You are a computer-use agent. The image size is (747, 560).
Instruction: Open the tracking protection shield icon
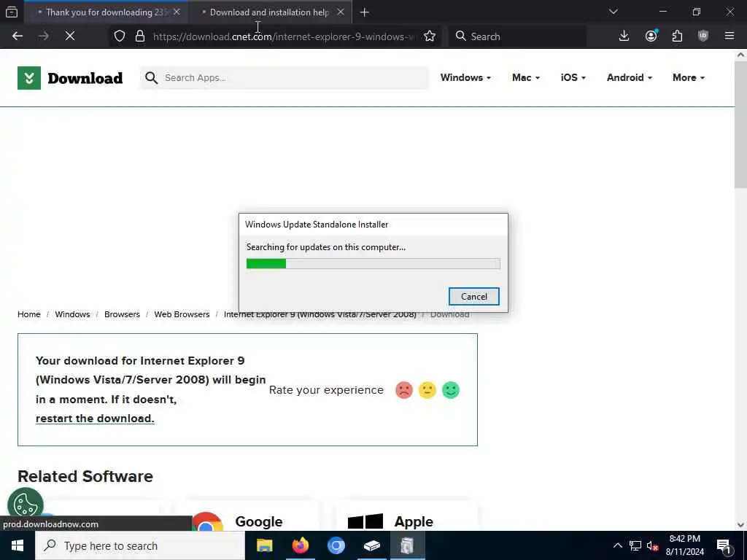click(120, 36)
